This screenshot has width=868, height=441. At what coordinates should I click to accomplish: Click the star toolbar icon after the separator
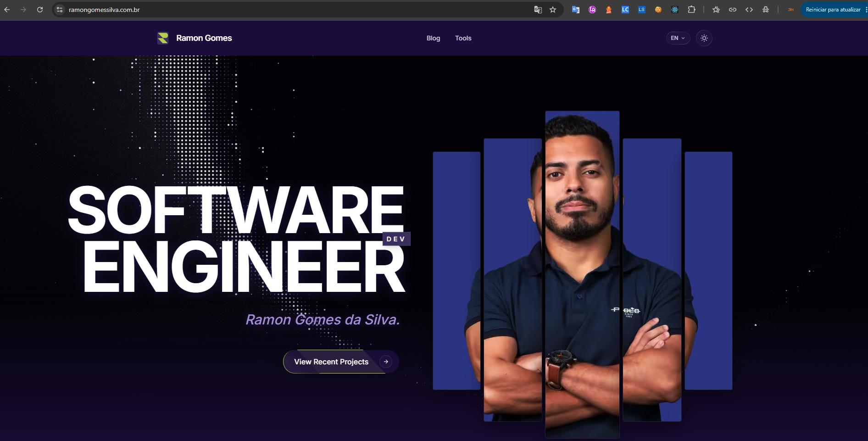pyautogui.click(x=716, y=10)
